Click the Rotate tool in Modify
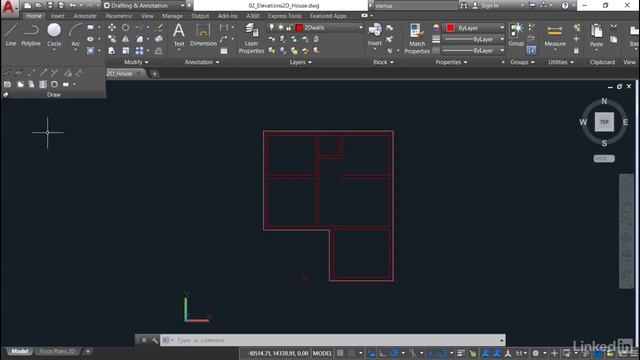 coord(126,27)
